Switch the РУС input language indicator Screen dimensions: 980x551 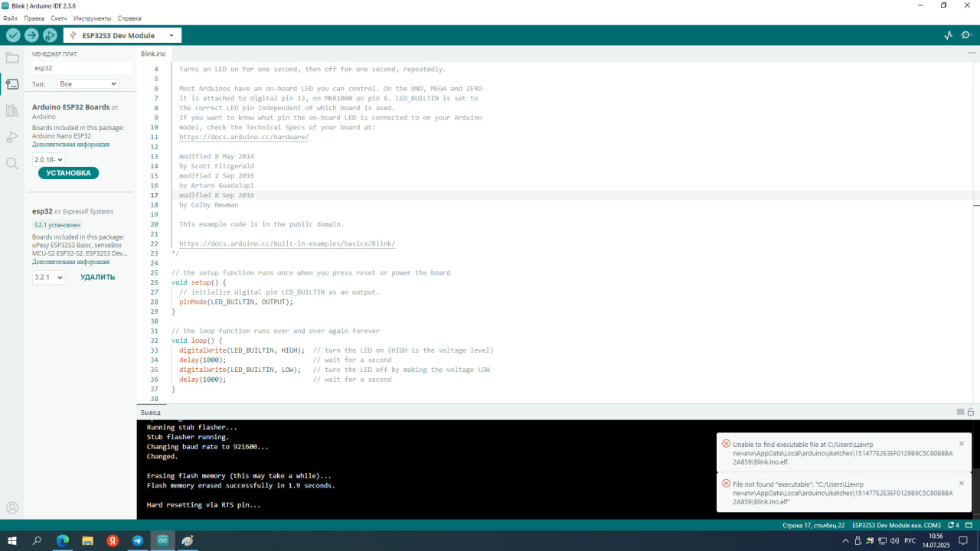(x=910, y=540)
